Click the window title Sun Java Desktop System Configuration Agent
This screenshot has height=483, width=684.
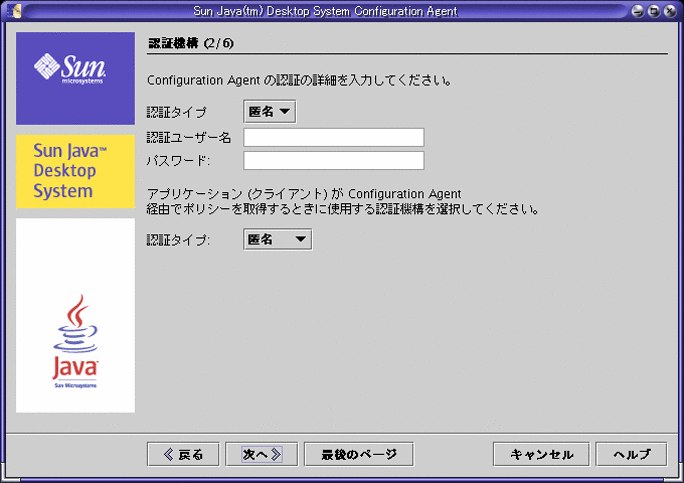point(325,11)
